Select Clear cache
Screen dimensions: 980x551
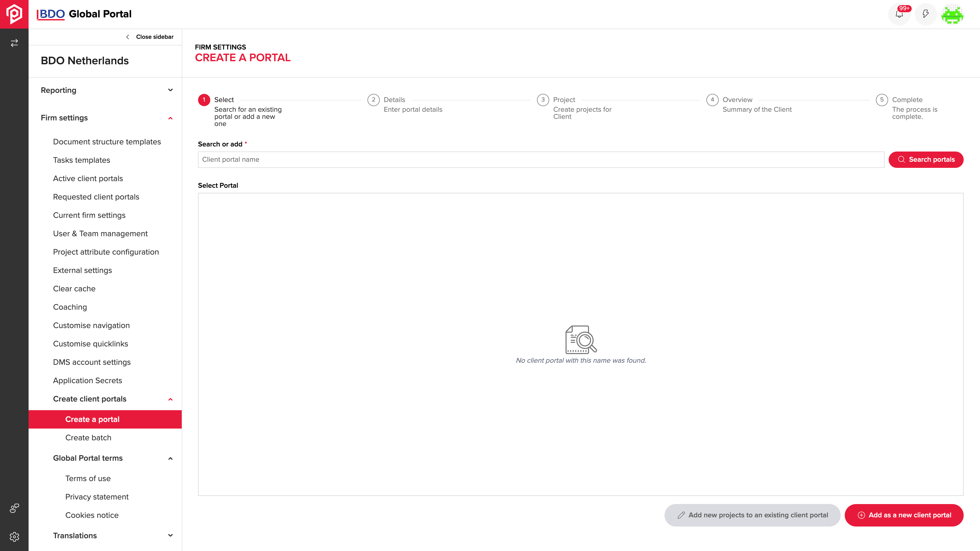[x=74, y=289]
